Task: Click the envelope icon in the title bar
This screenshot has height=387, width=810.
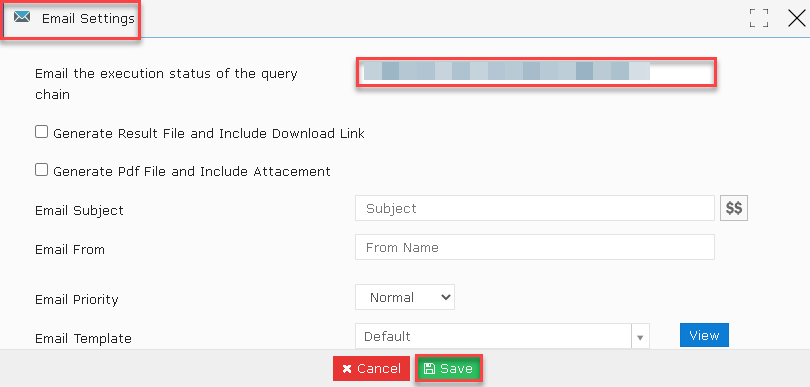Action: click(x=22, y=17)
